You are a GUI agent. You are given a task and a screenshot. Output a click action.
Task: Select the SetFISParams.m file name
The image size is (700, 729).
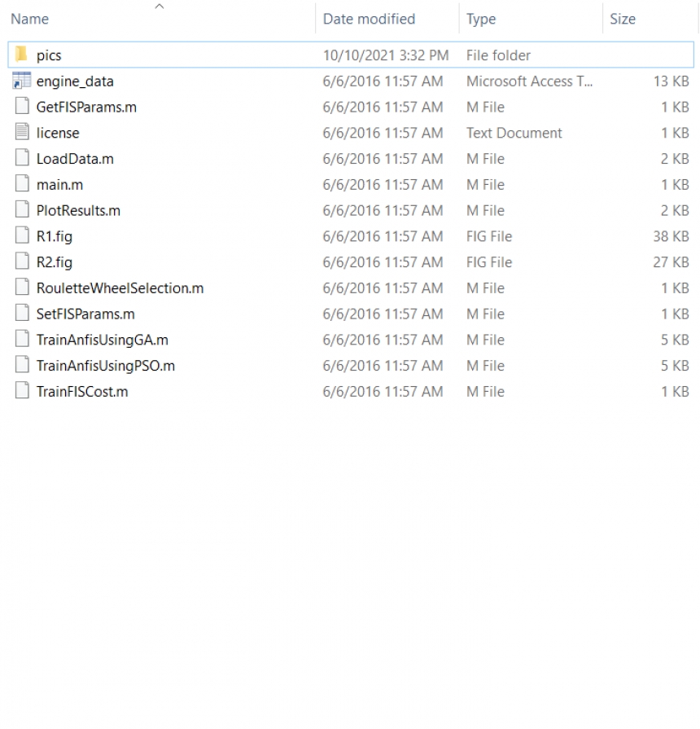[x=85, y=314]
